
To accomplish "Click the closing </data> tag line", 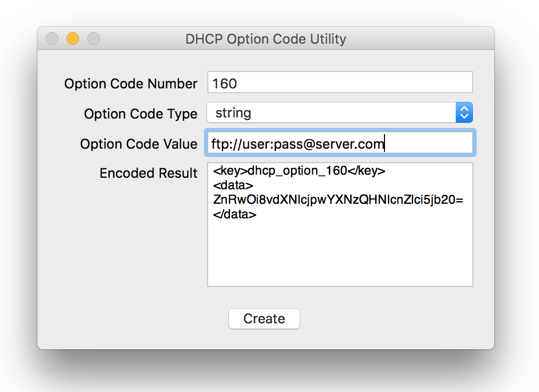I will click(235, 214).
